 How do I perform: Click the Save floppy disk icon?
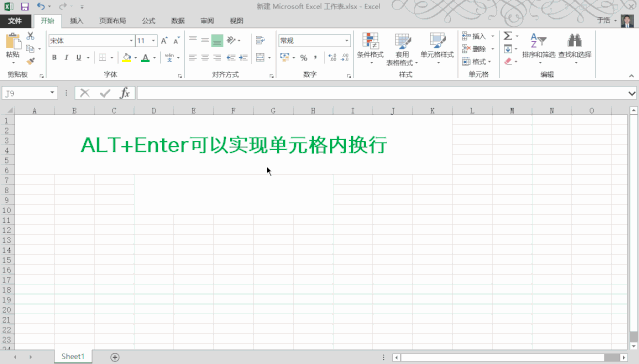pyautogui.click(x=25, y=7)
